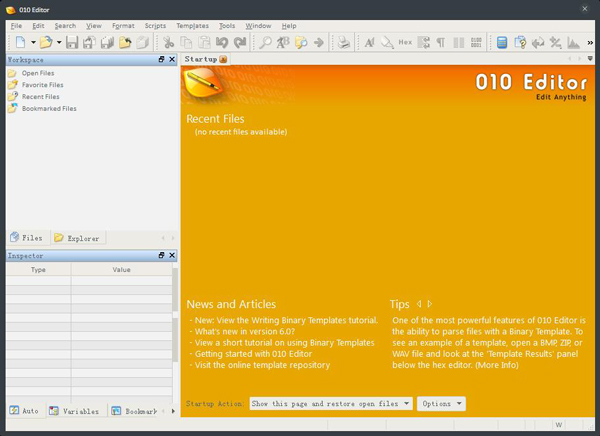This screenshot has width=600, height=436.
Task: Click the Save As icon
Action: [90, 42]
